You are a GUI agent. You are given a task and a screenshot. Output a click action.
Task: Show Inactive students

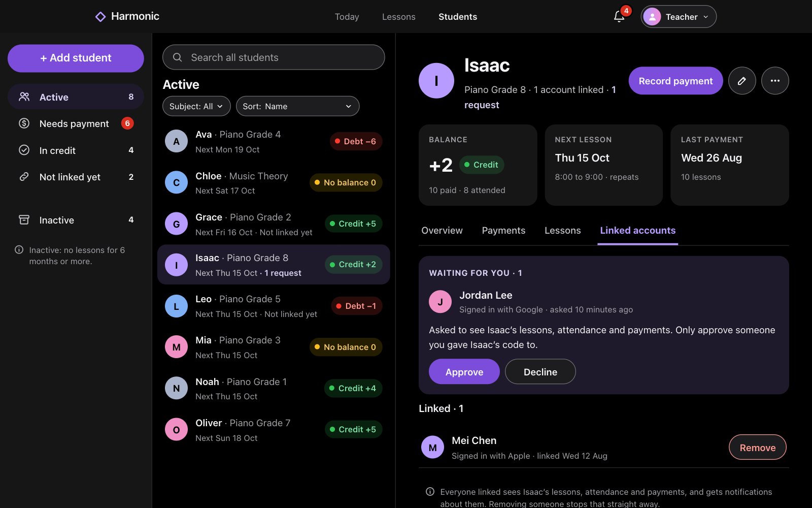tap(76, 220)
